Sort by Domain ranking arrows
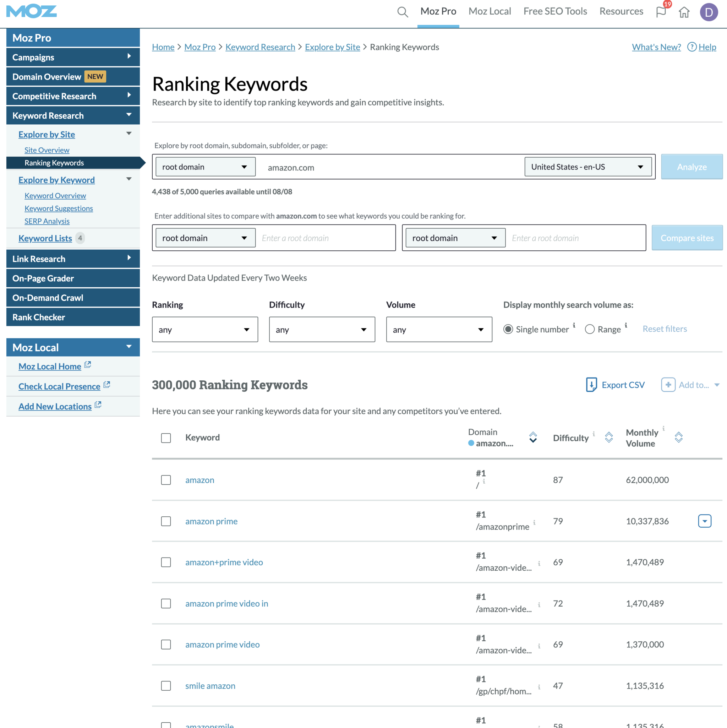The height and width of the screenshot is (728, 727). 533,438
